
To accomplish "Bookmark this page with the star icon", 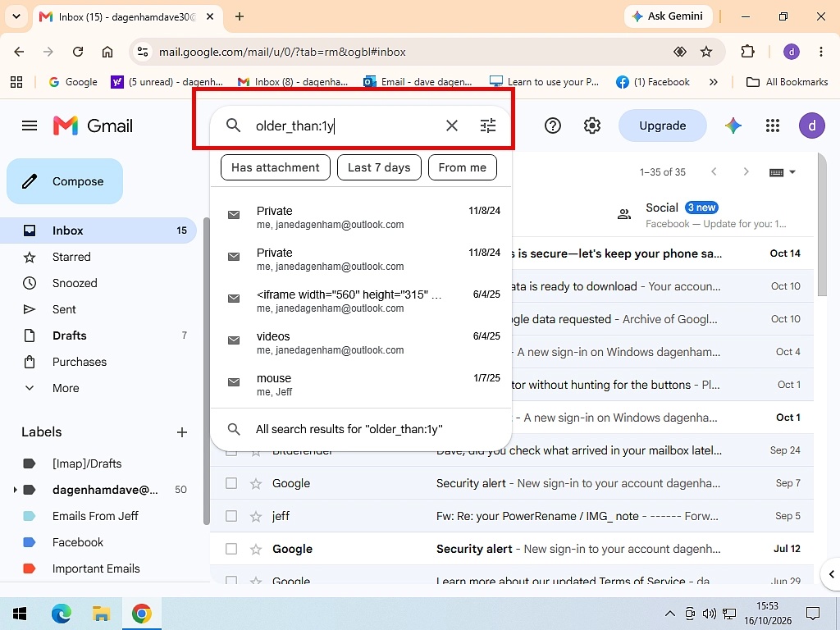I will pos(706,52).
